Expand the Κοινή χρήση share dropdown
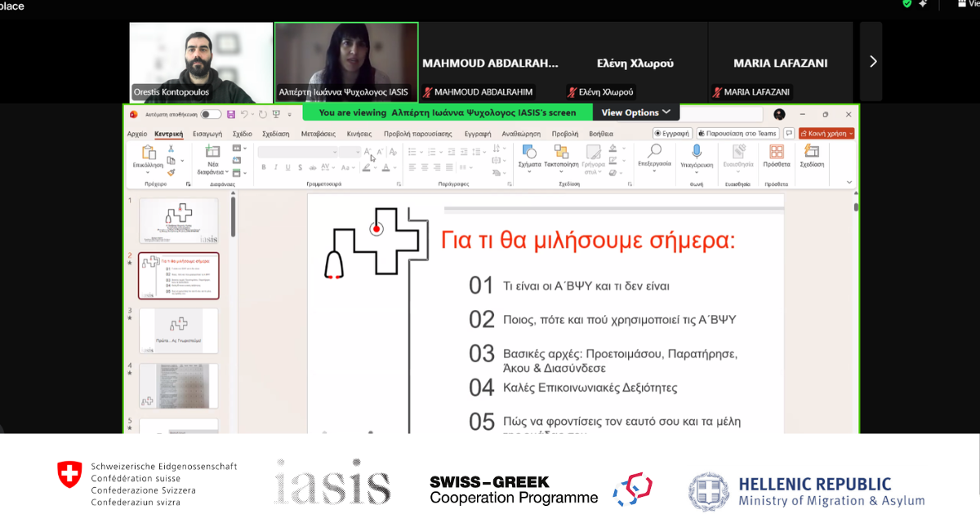The width and height of the screenshot is (980, 514). tap(850, 133)
